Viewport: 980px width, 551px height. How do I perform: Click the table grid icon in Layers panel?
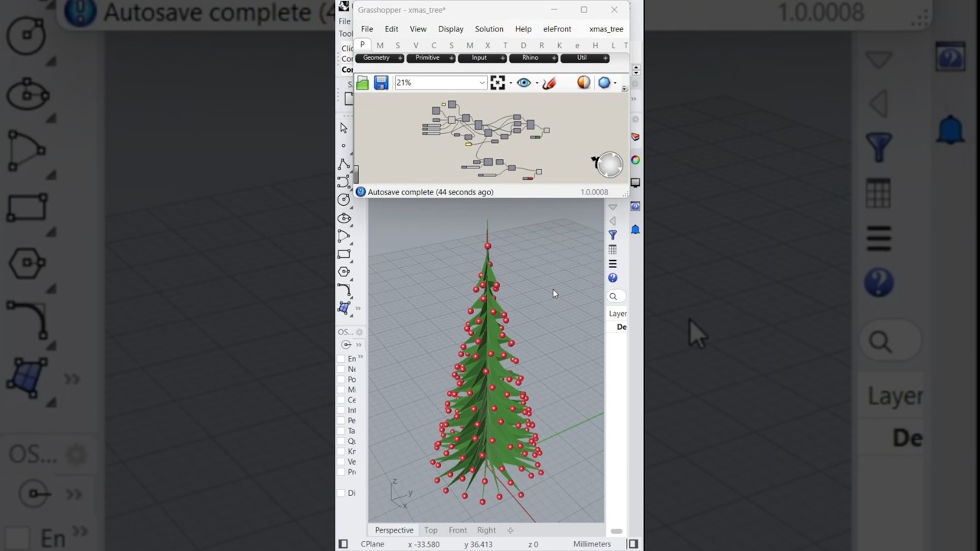pos(612,249)
